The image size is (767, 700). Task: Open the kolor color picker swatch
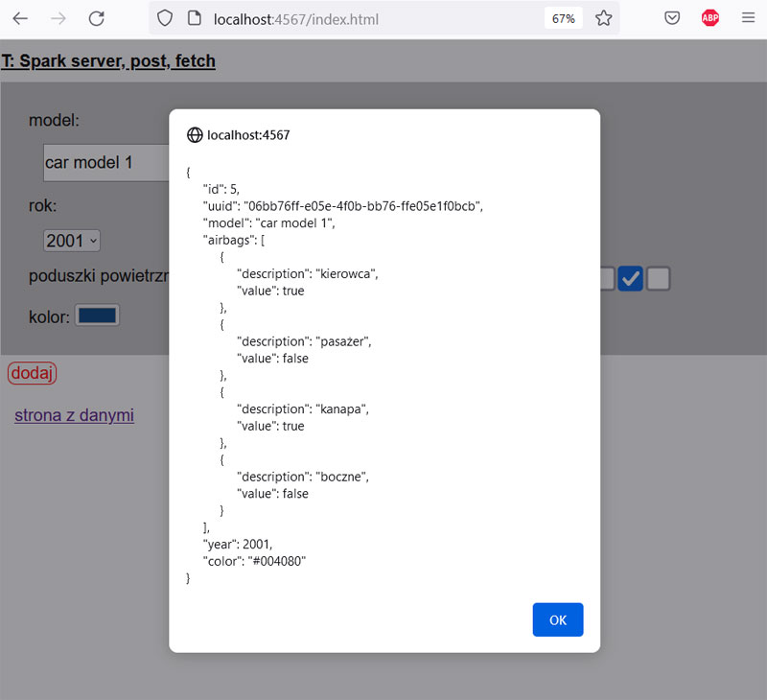click(97, 315)
